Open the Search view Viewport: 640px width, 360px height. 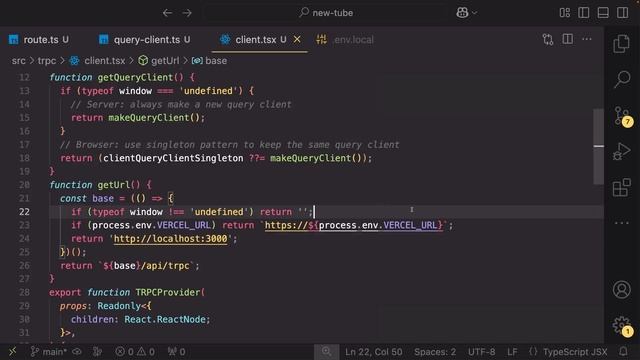622,79
